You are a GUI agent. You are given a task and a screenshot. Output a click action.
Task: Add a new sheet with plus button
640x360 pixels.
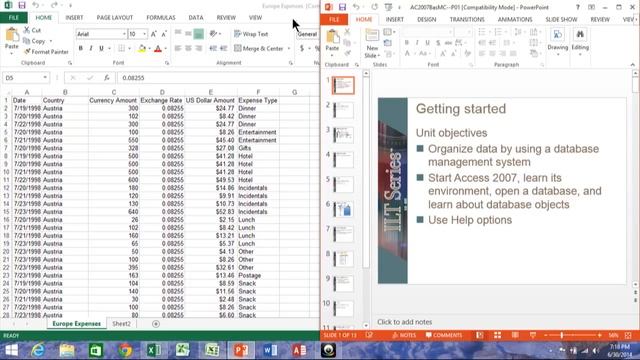tap(156, 324)
